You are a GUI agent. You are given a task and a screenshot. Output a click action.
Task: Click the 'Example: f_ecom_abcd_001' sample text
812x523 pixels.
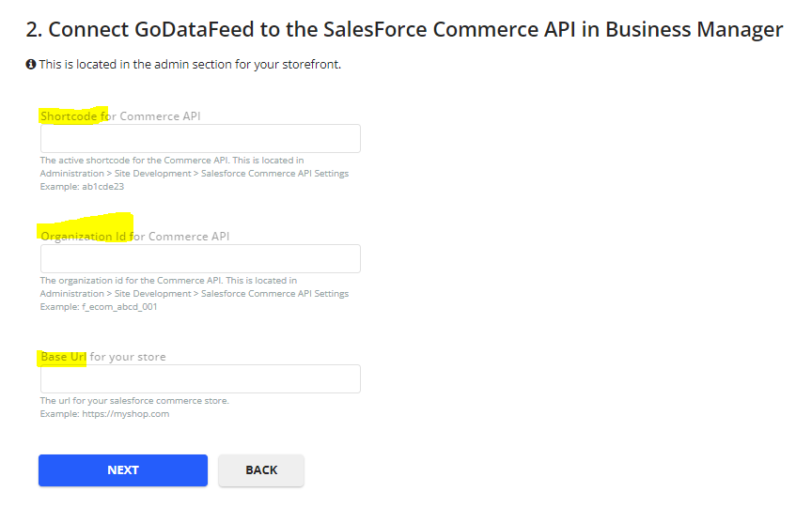[99, 307]
